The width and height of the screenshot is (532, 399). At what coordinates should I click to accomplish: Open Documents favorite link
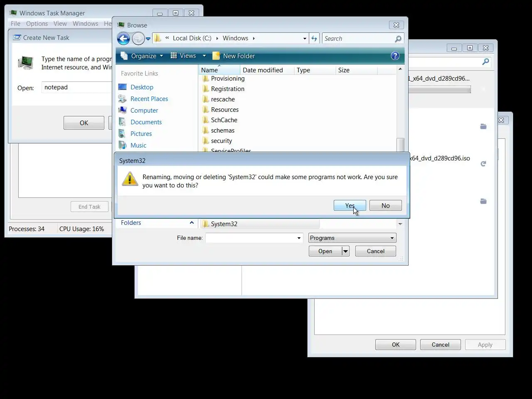pos(146,122)
